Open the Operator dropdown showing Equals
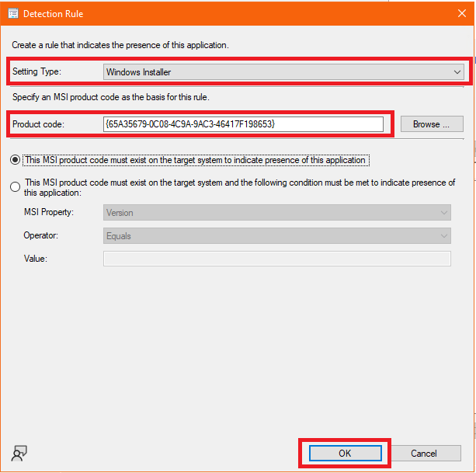Image resolution: width=476 pixels, height=473 pixels. [x=276, y=236]
